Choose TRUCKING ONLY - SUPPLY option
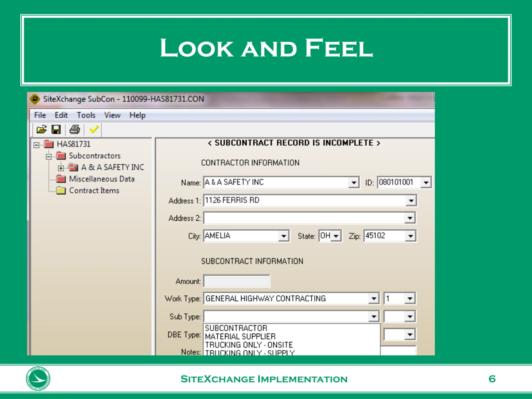532x399 pixels. (x=292, y=352)
